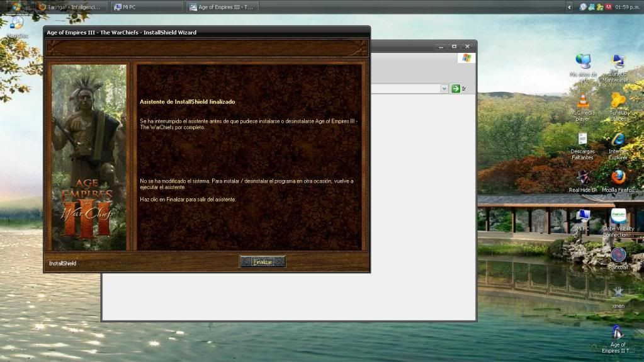This screenshot has height=362, width=644.
Task: Click the clock showing 01:59 p.m.
Action: click(627, 7)
